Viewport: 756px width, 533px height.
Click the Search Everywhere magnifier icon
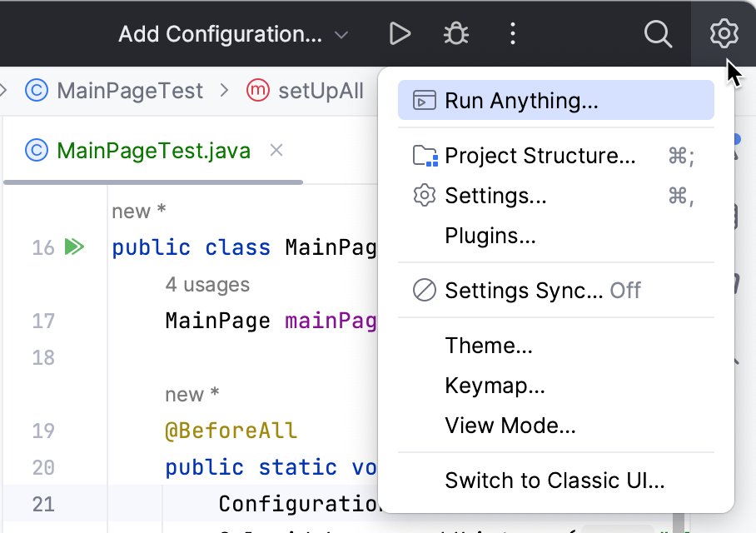tap(658, 34)
